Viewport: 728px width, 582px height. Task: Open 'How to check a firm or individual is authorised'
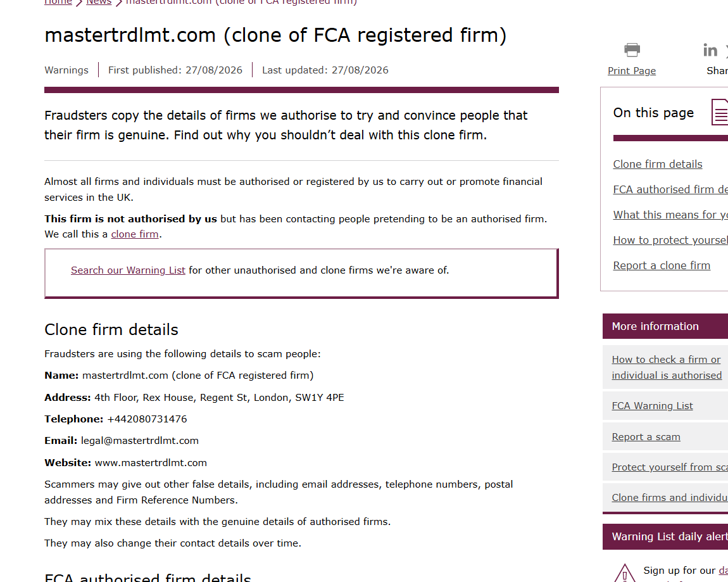(667, 367)
